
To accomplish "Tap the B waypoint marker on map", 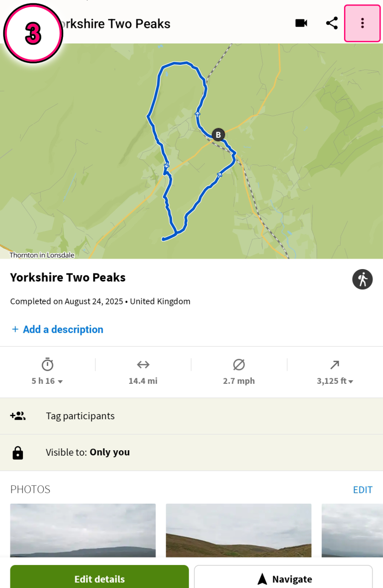I will (x=218, y=134).
